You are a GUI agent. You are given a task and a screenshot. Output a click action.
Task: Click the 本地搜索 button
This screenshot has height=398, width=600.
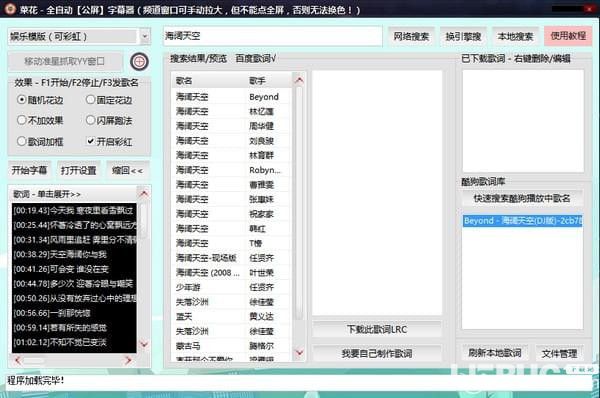[x=515, y=36]
